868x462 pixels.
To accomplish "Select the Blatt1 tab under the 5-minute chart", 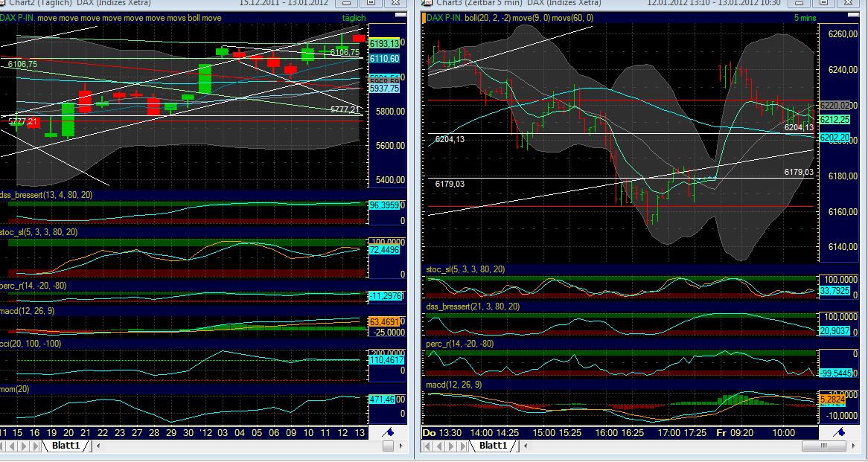I will pos(493,445).
